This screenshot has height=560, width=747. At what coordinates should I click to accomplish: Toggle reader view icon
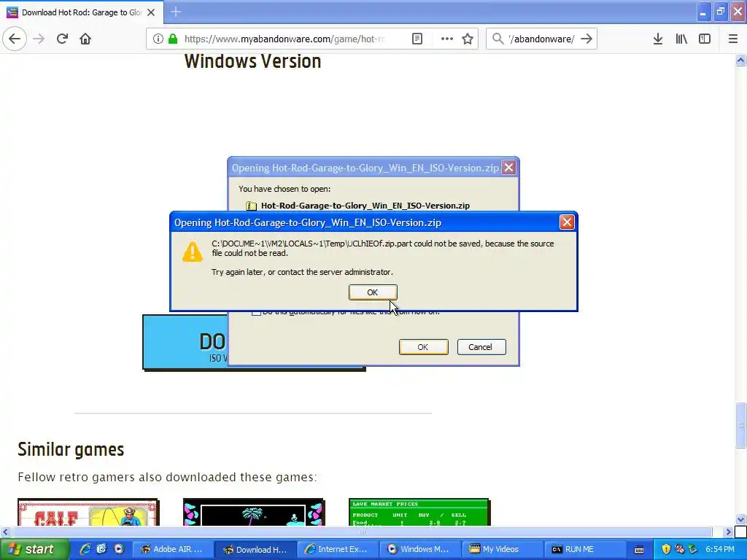(x=417, y=39)
